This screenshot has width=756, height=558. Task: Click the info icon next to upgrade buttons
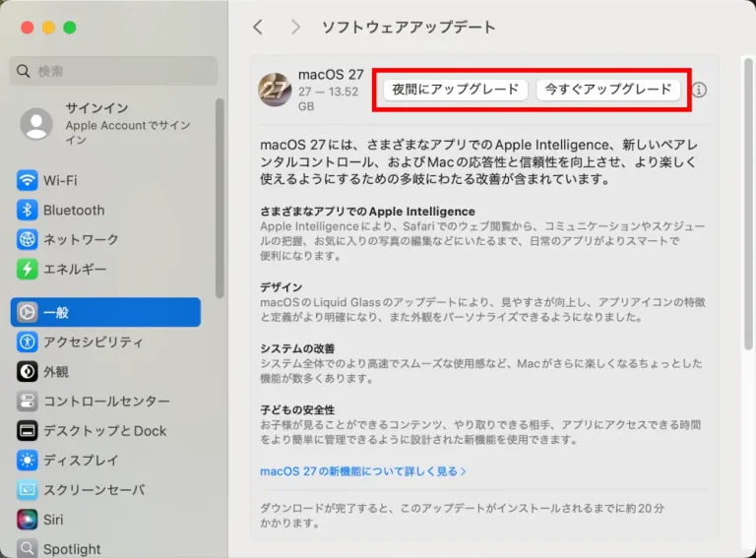pyautogui.click(x=699, y=90)
